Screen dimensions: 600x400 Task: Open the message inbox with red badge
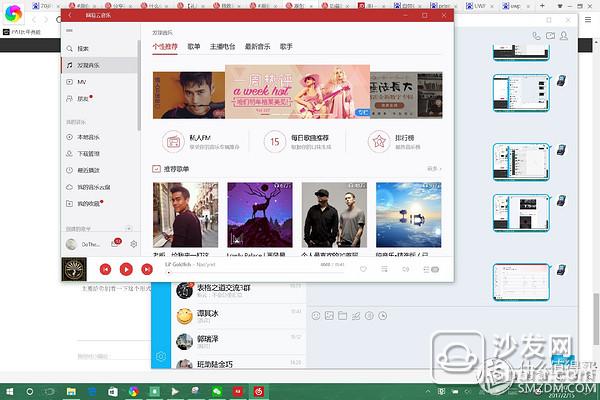click(116, 243)
